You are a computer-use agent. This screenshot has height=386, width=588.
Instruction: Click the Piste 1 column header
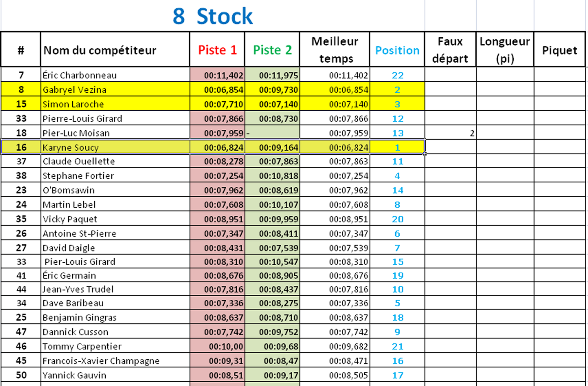pos(217,49)
